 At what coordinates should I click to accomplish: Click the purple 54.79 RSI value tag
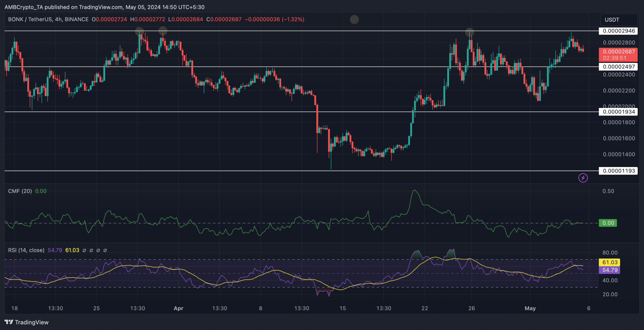click(x=609, y=270)
